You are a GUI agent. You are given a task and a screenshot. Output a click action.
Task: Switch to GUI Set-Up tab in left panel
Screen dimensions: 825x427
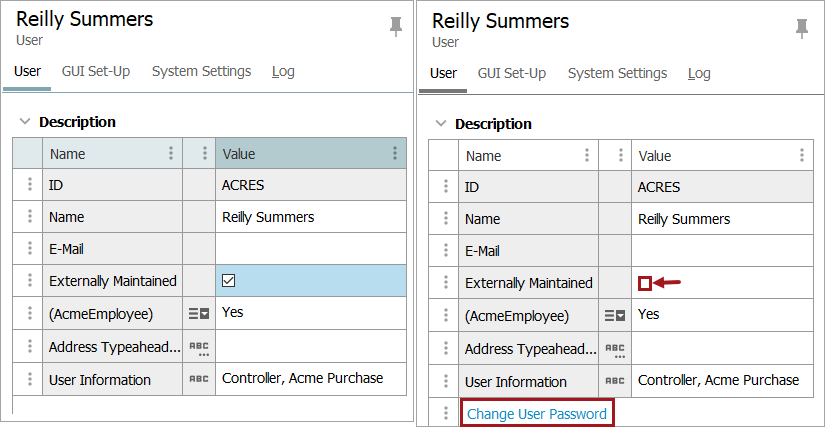coord(96,71)
